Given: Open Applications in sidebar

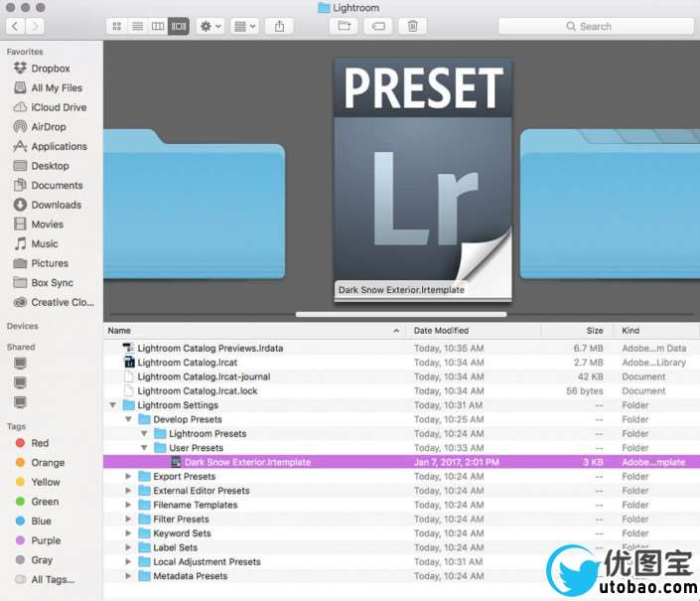Looking at the screenshot, I should point(59,146).
